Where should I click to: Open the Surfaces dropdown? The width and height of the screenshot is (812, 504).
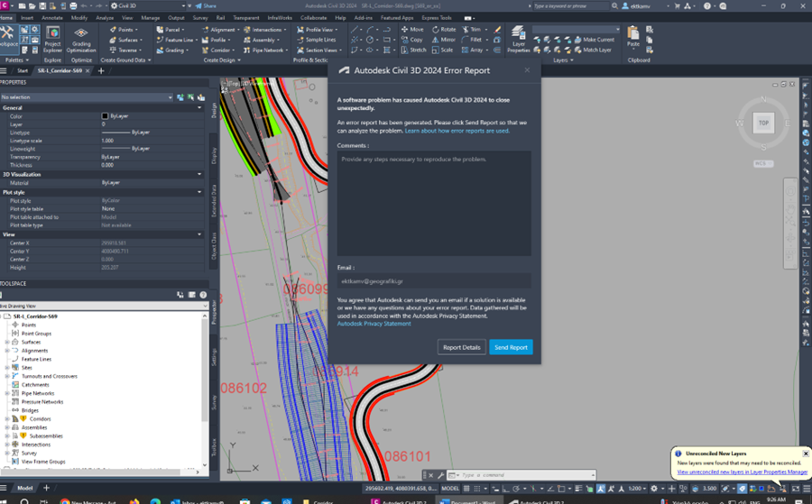point(125,40)
